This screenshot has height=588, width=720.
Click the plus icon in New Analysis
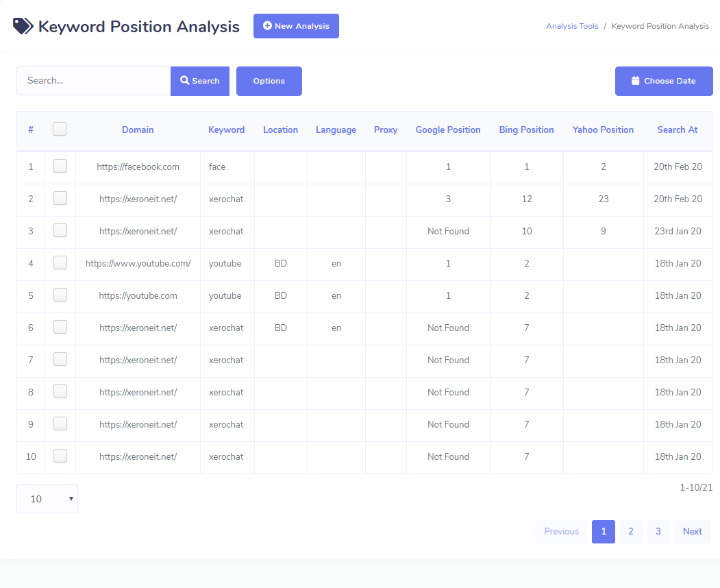[267, 26]
